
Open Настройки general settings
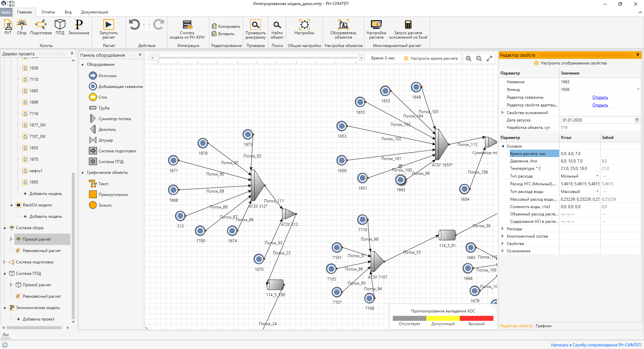coord(304,27)
